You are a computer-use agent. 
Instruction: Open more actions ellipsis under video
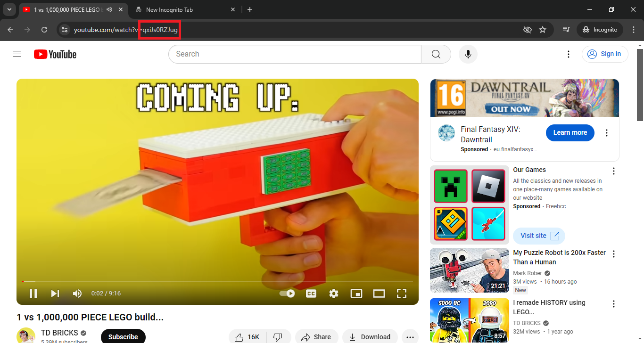(410, 337)
